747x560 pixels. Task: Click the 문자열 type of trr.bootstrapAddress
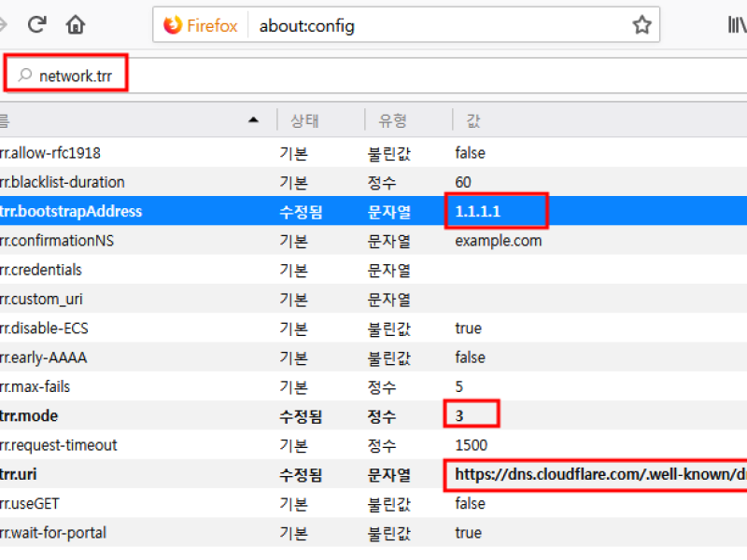[388, 212]
